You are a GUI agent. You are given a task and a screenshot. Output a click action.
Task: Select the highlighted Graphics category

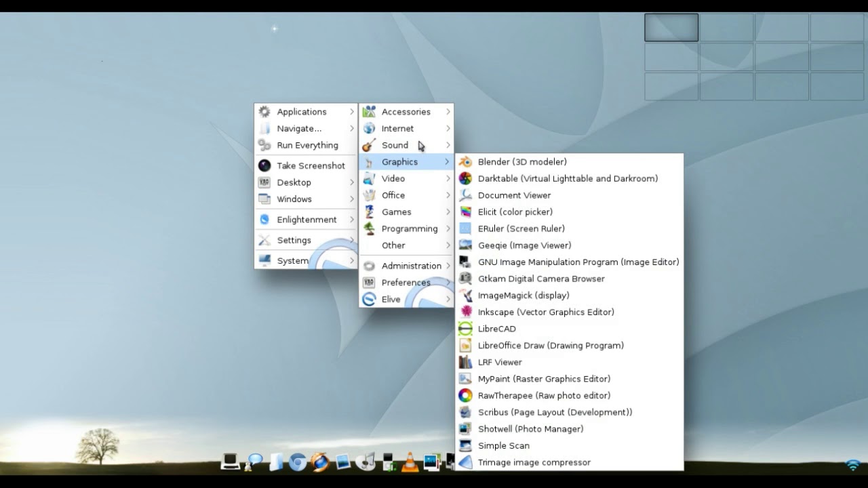click(x=406, y=162)
